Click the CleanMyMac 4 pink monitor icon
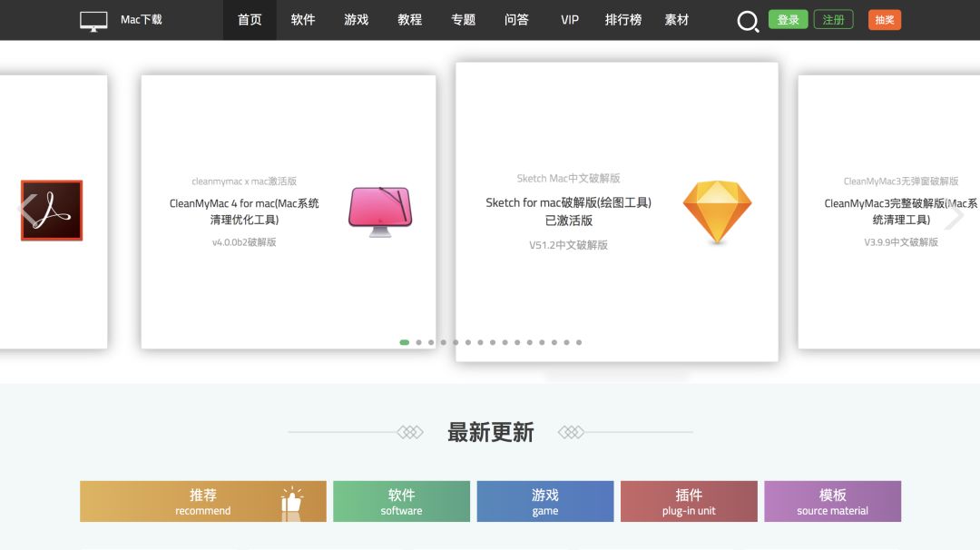The width and height of the screenshot is (980, 550). tap(380, 211)
